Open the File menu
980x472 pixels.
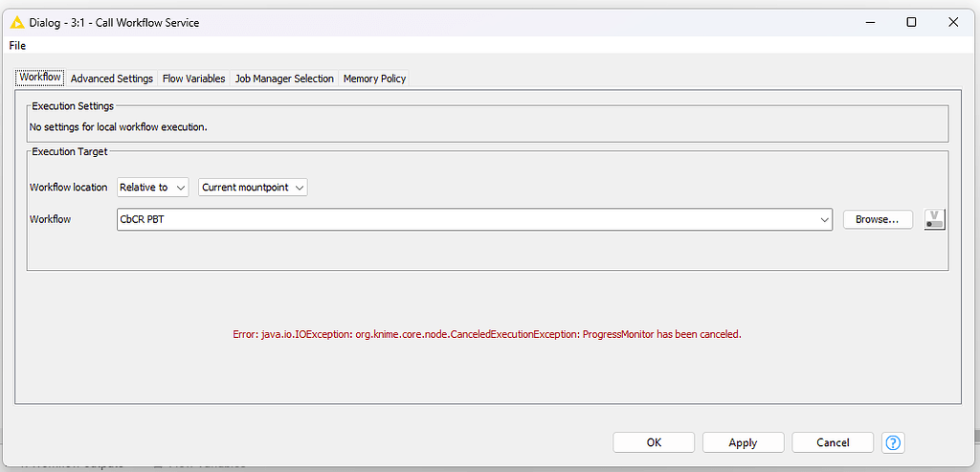point(17,46)
